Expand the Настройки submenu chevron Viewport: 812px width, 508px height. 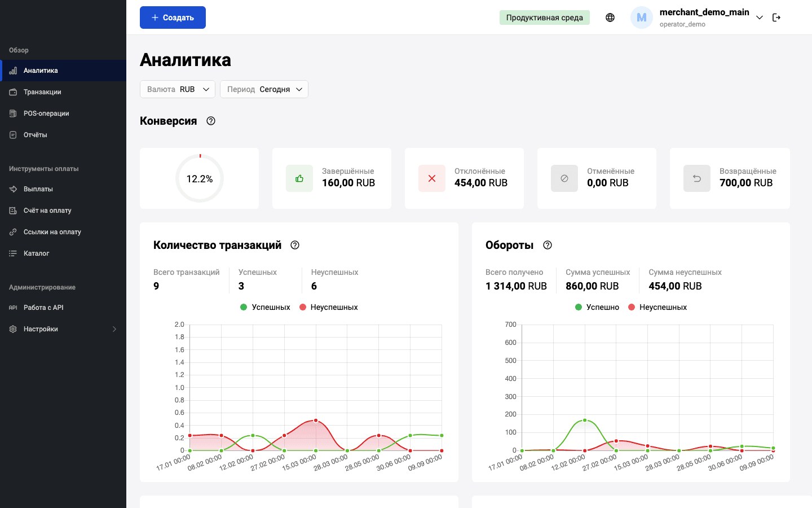point(114,329)
